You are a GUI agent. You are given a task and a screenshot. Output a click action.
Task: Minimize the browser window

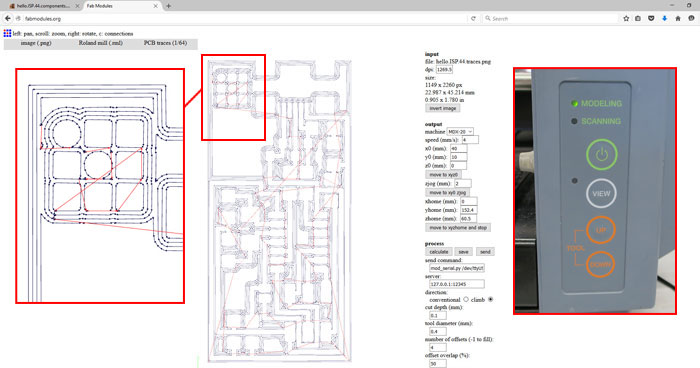(x=672, y=5)
